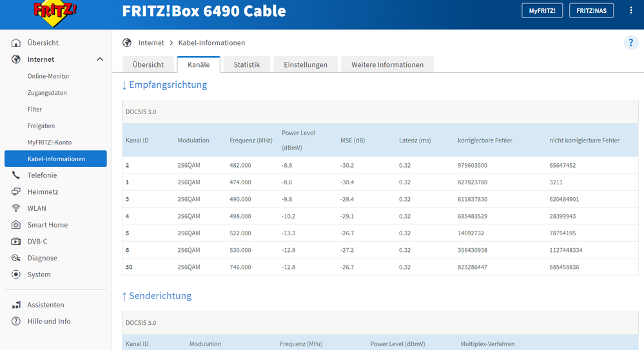
Task: Click power level value -10.2
Action: click(x=288, y=216)
